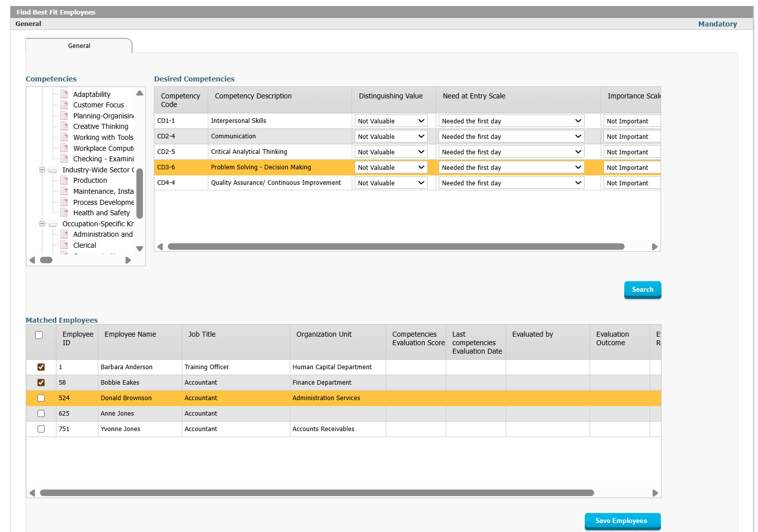Click the folder icon beside Industry-Wide Sector
The width and height of the screenshot is (758, 532).
[x=53, y=170]
